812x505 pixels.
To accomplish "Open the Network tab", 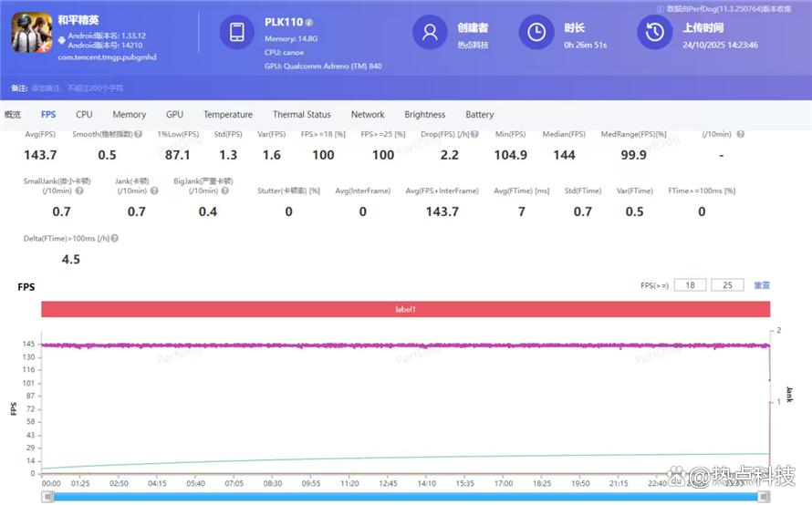I will [368, 114].
